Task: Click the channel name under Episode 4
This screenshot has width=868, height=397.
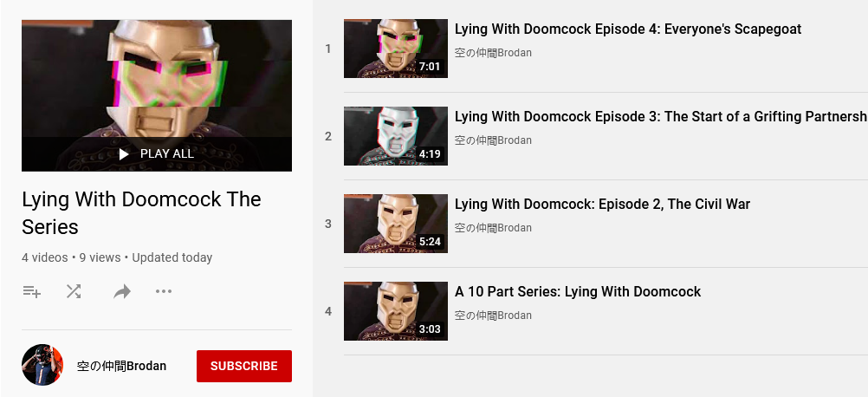Action: (x=493, y=53)
